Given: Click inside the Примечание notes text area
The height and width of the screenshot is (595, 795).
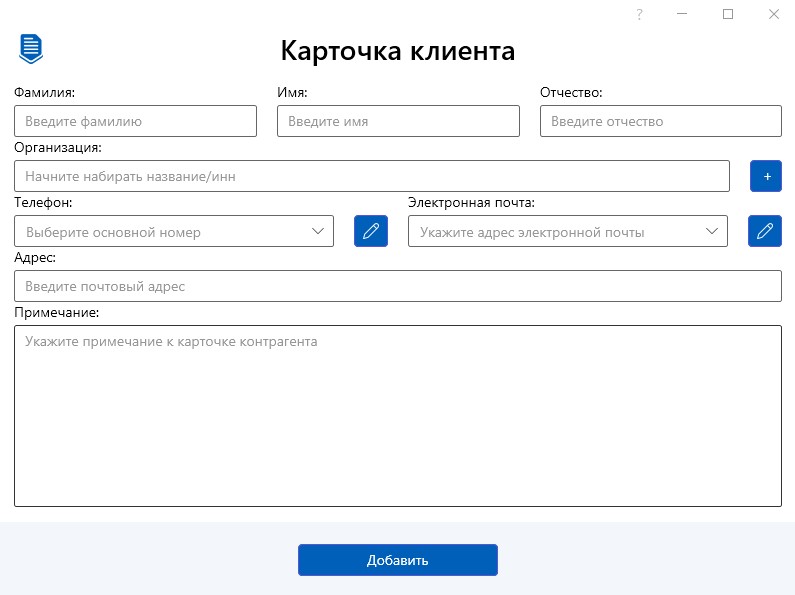Looking at the screenshot, I should (x=397, y=415).
